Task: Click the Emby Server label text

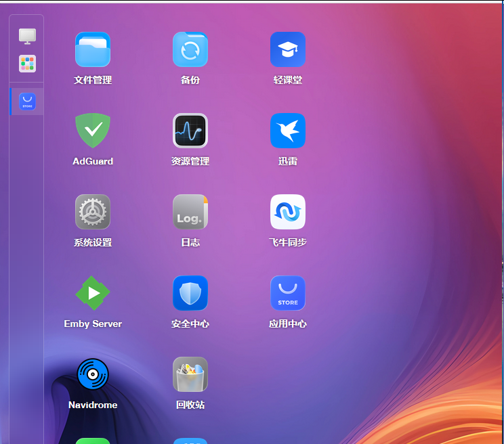Action: 93,324
